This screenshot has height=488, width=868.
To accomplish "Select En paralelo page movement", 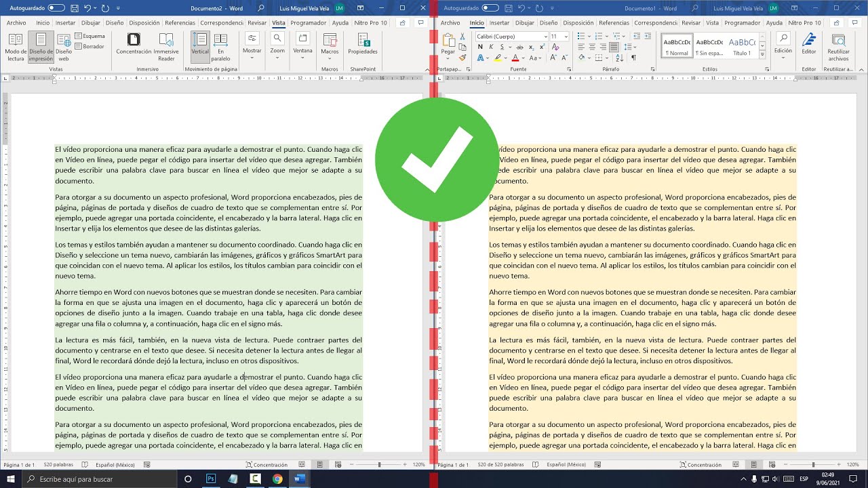I will (221, 46).
